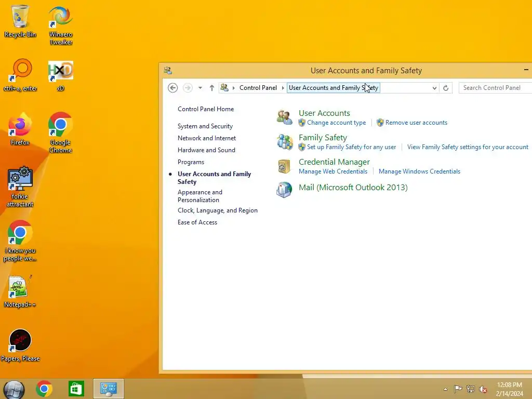This screenshot has height=399, width=532.
Task: Click View Family Safety settings for your account
Action: (x=468, y=147)
